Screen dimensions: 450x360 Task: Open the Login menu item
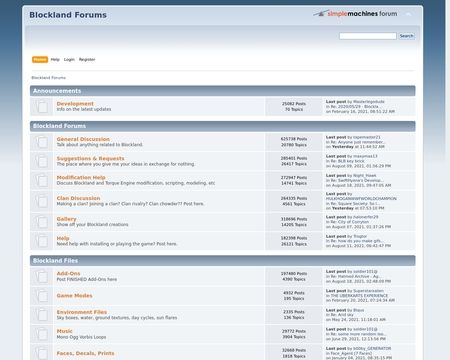pos(69,59)
